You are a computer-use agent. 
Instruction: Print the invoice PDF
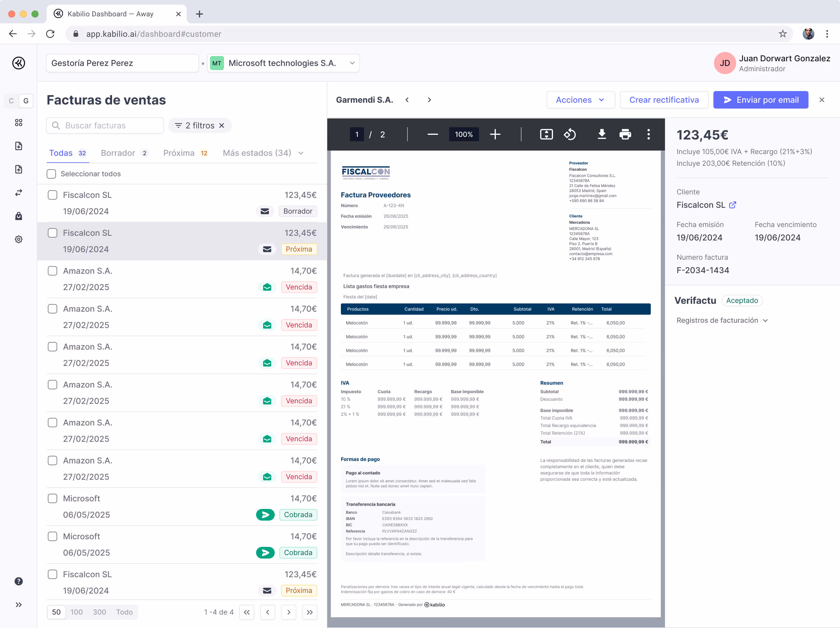[625, 134]
